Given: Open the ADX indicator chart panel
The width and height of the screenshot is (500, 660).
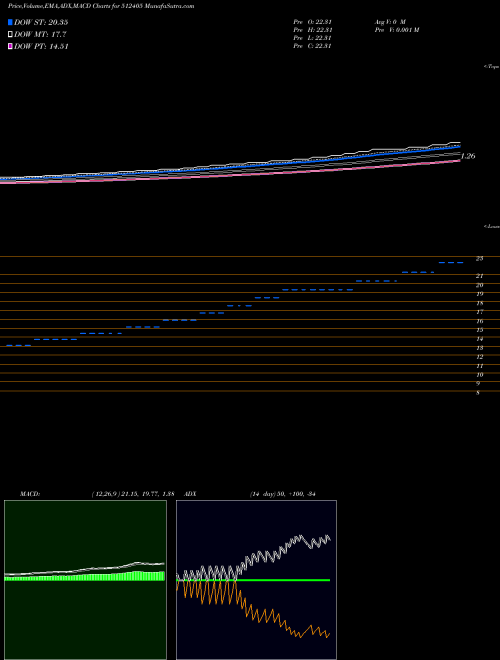Looking at the screenshot, I should (256, 580).
